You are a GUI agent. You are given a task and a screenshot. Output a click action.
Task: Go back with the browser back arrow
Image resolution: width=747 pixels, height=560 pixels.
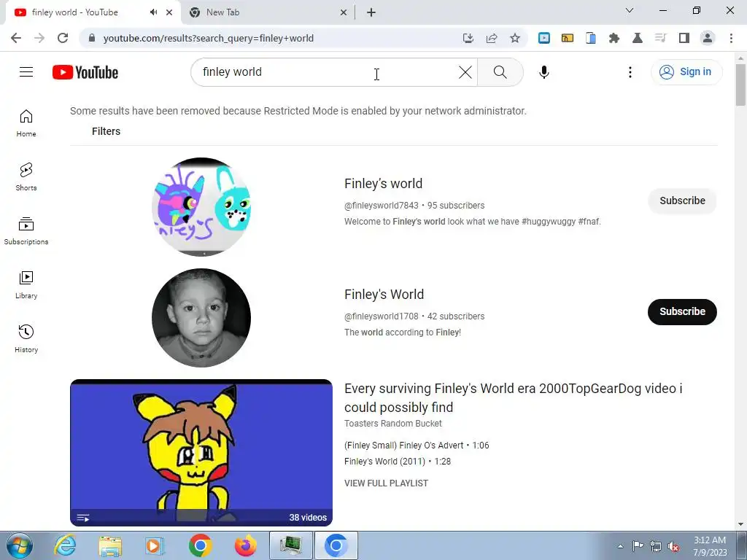(16, 38)
